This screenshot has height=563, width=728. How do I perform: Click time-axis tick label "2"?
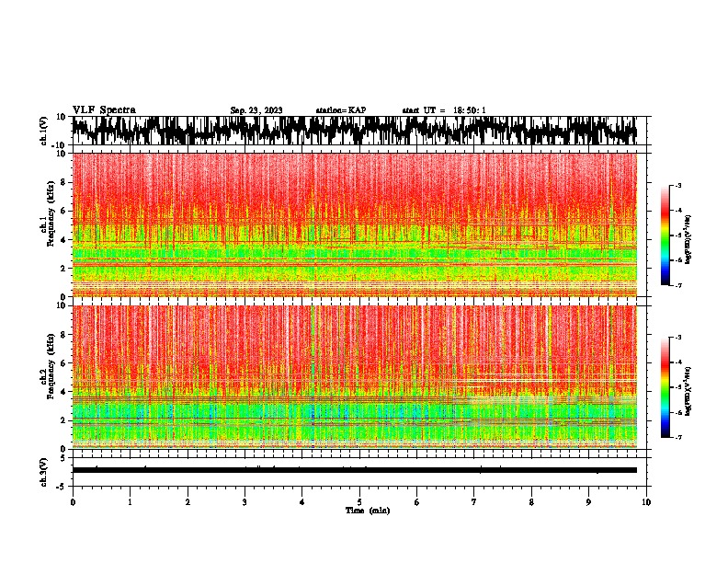point(188,502)
